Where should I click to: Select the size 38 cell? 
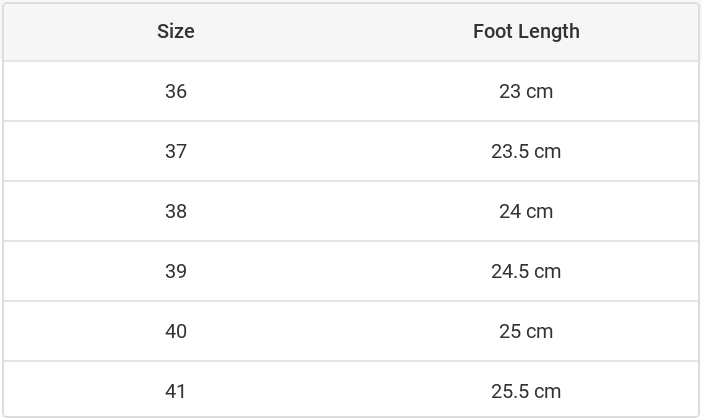click(x=176, y=211)
